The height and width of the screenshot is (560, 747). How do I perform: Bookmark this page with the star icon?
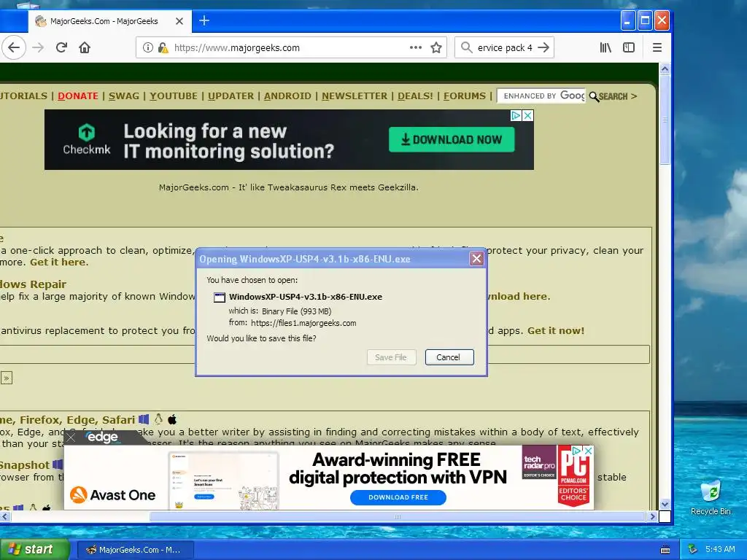[x=436, y=47]
